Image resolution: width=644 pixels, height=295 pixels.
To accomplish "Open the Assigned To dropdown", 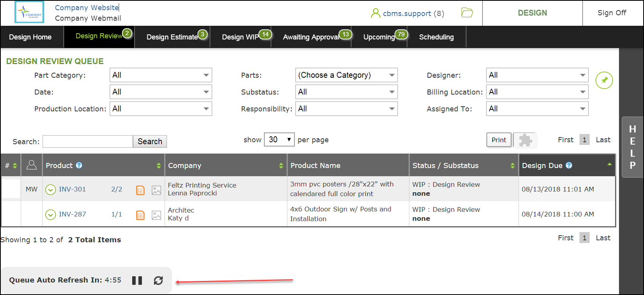I will 537,109.
